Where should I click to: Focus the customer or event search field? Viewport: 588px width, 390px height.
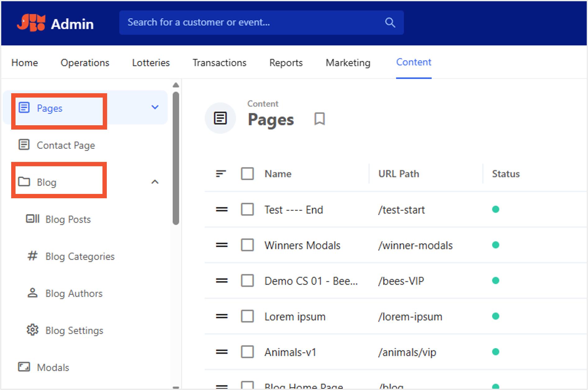(x=261, y=23)
